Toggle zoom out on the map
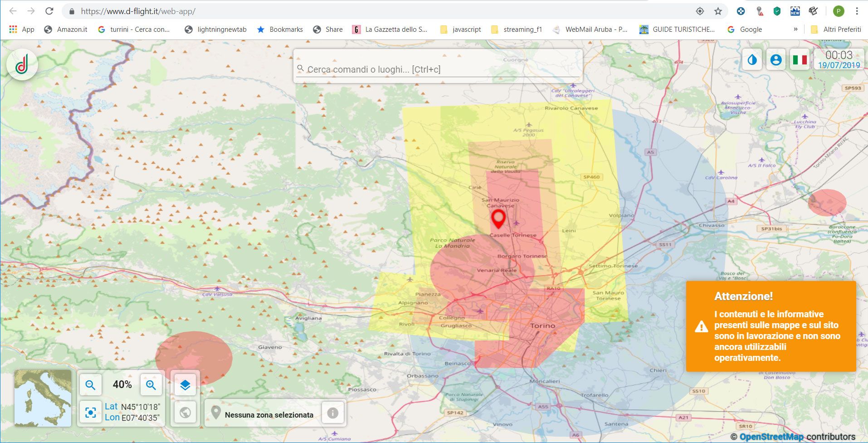 (91, 384)
